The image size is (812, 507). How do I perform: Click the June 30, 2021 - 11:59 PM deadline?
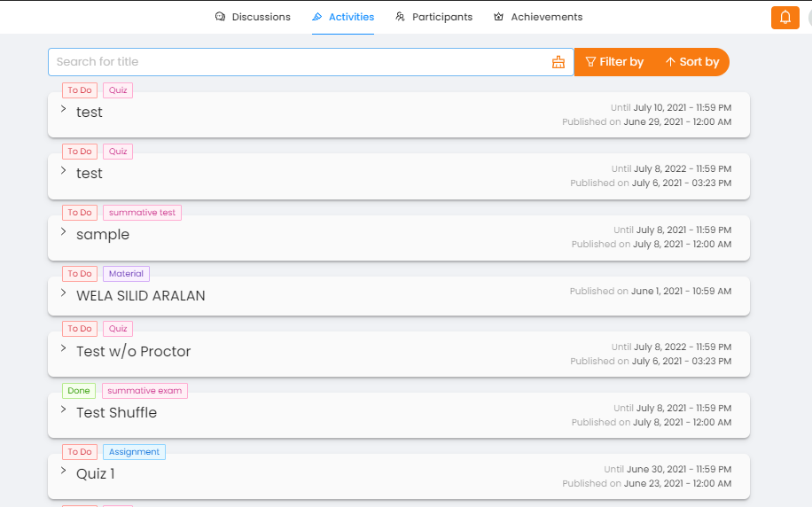[679, 469]
